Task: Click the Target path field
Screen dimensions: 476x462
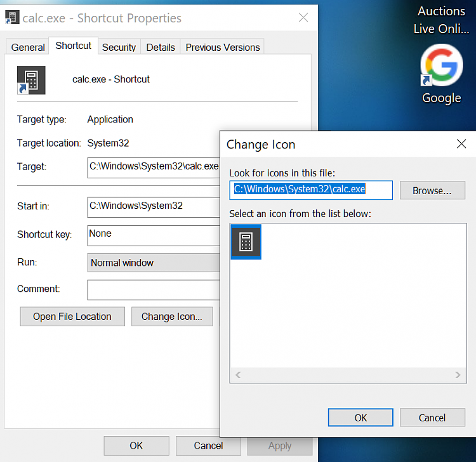Action: (154, 168)
